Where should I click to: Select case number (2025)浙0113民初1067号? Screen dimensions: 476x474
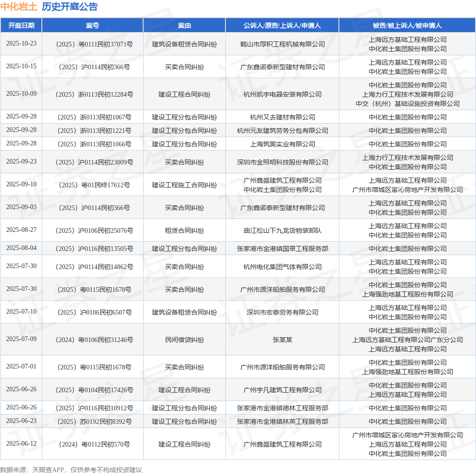(94, 117)
